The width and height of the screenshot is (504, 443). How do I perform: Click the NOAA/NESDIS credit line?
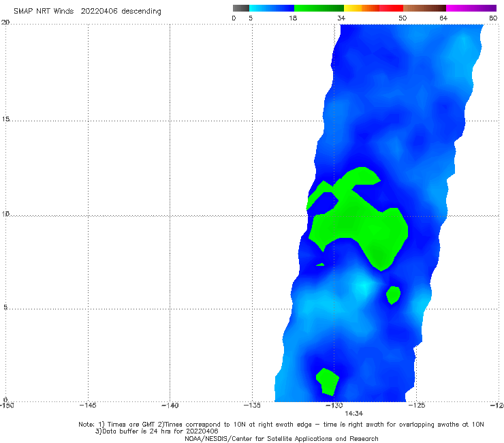[281, 439]
